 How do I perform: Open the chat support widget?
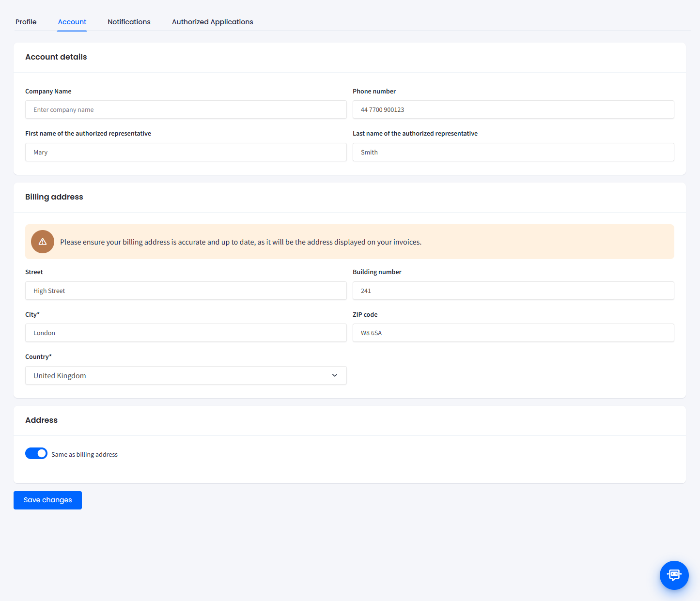tap(674, 575)
